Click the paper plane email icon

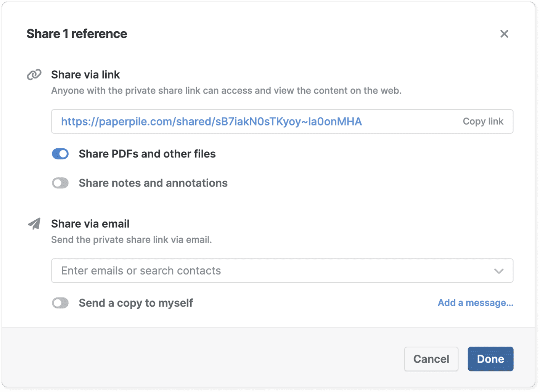pos(34,224)
